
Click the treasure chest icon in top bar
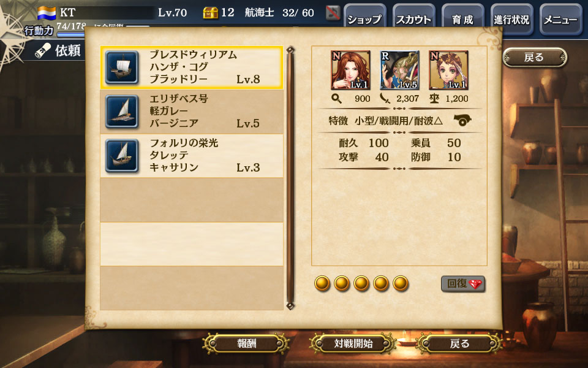[210, 13]
